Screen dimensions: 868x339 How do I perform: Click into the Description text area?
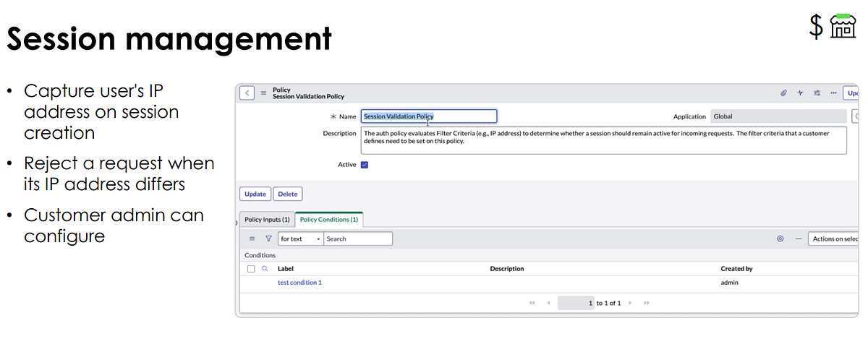pos(603,141)
